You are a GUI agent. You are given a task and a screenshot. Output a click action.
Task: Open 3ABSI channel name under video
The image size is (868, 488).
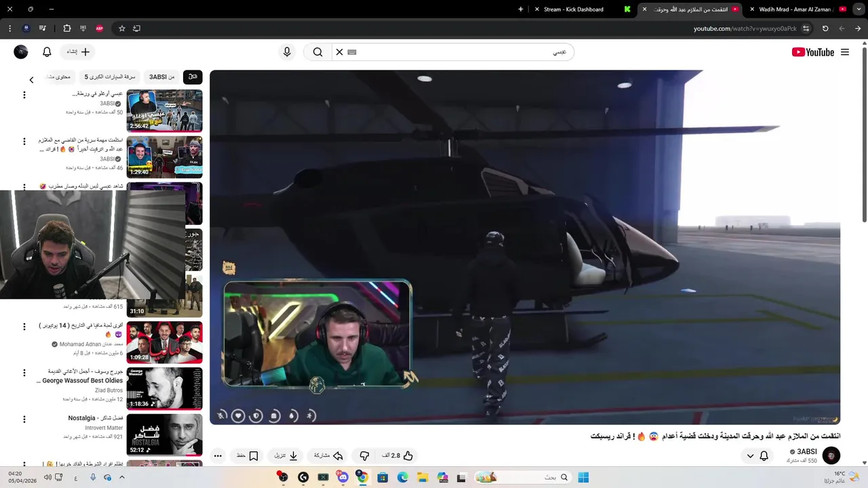(x=806, y=451)
